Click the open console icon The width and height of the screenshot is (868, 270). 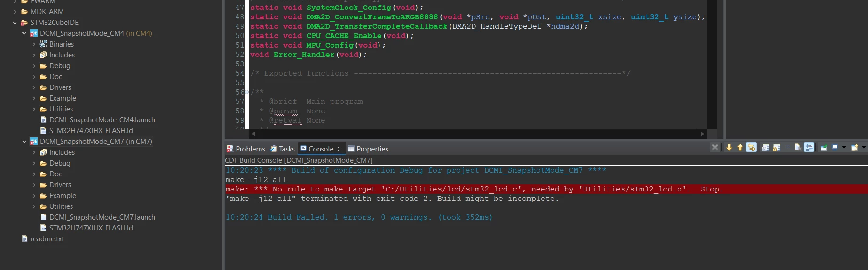854,147
